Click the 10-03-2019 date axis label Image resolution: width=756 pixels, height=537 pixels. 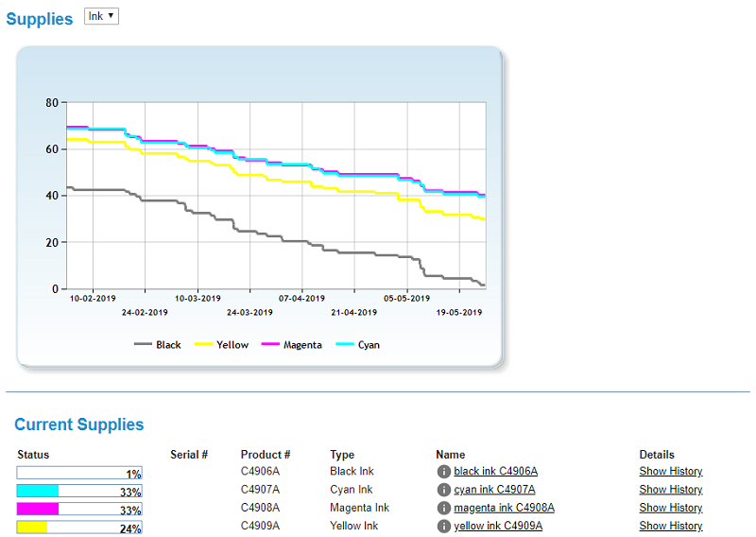tap(198, 299)
